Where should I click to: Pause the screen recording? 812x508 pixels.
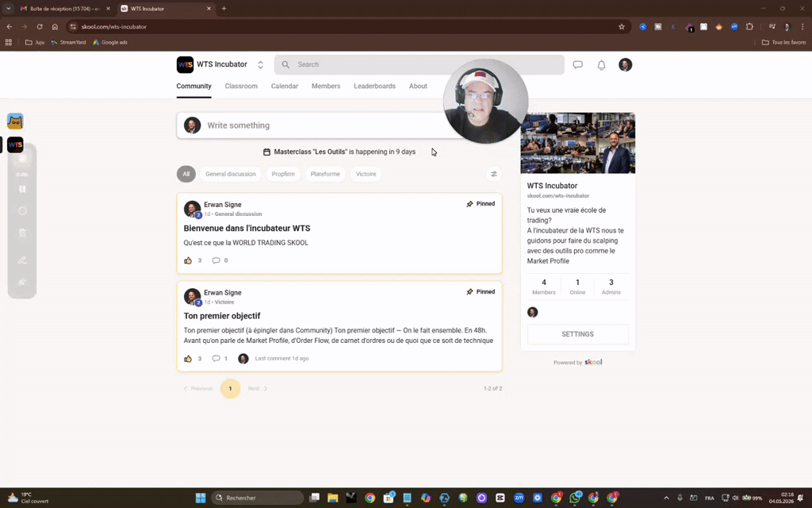(22, 189)
